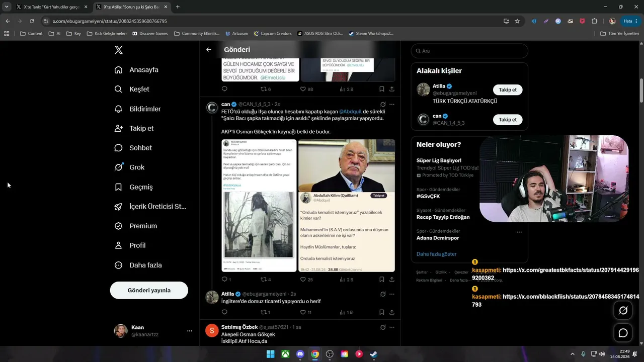The width and height of the screenshot is (644, 362).
Task: Open Grok from the sidebar
Action: pos(130,167)
